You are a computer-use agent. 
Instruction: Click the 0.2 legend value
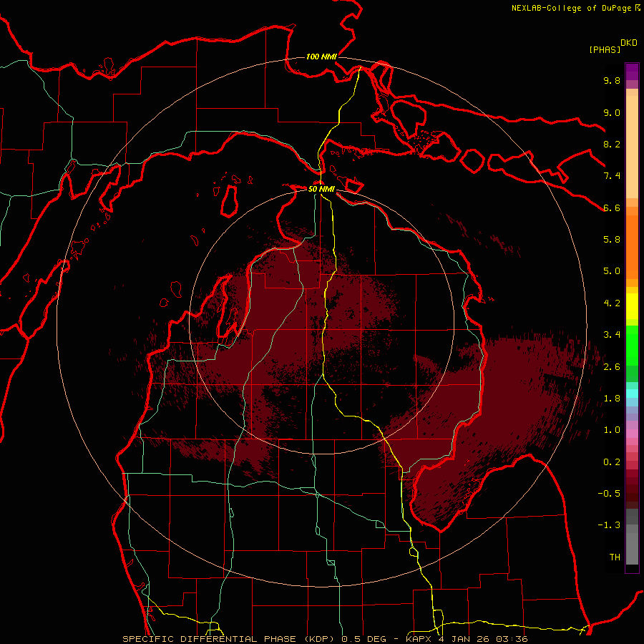click(x=612, y=462)
